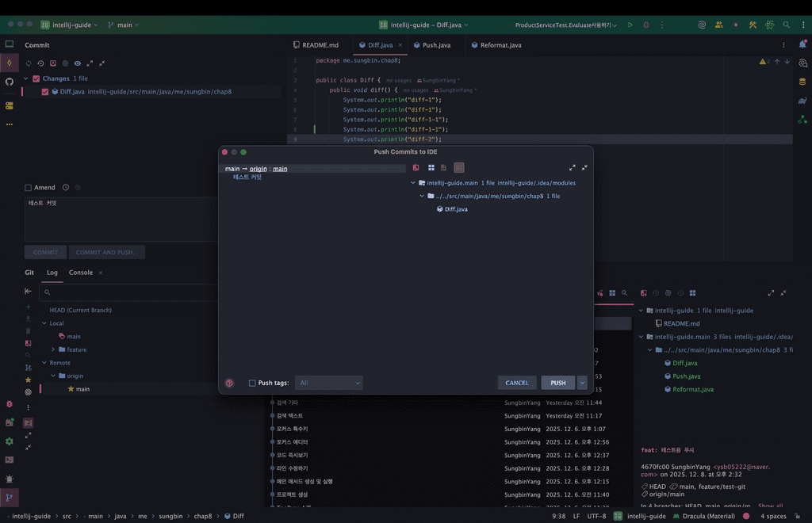Click Refresh icon in Commit toolbar
This screenshot has height=523, width=812.
29,63
